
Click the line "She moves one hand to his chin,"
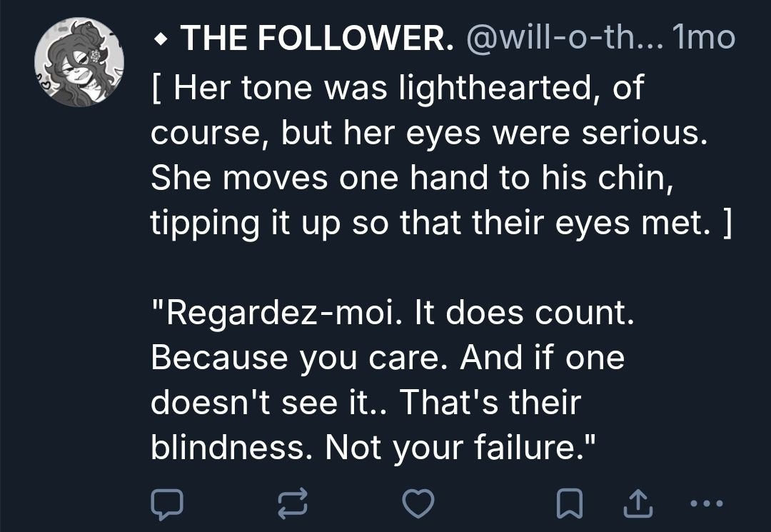[412, 179]
